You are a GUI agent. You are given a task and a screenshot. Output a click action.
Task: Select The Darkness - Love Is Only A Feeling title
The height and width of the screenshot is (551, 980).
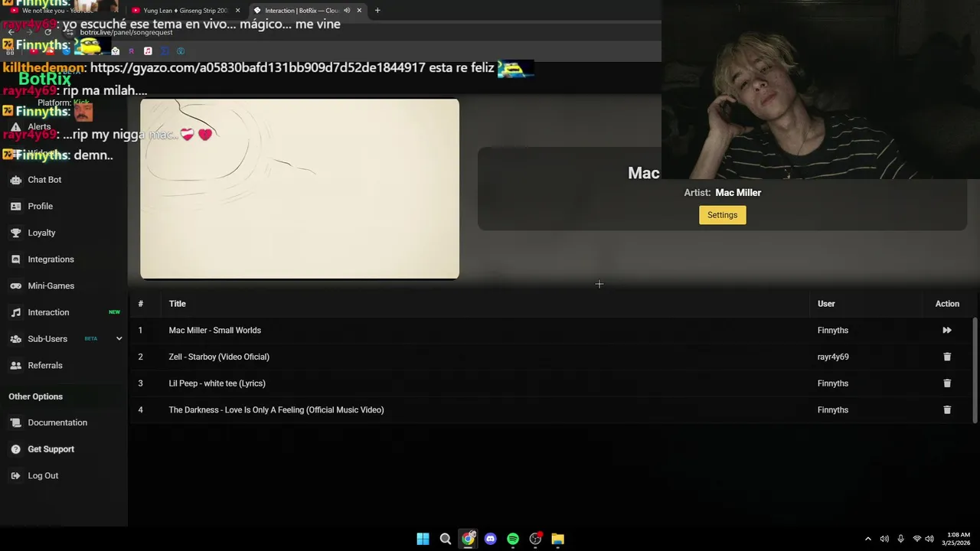tap(276, 410)
